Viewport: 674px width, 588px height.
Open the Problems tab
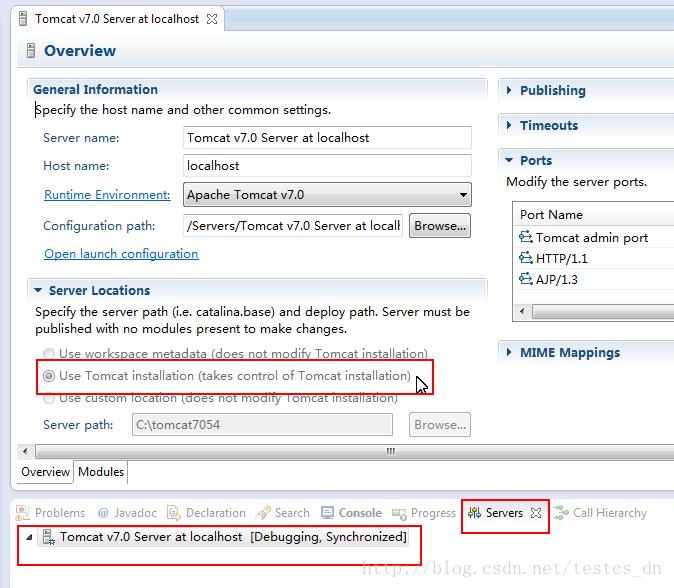point(51,513)
